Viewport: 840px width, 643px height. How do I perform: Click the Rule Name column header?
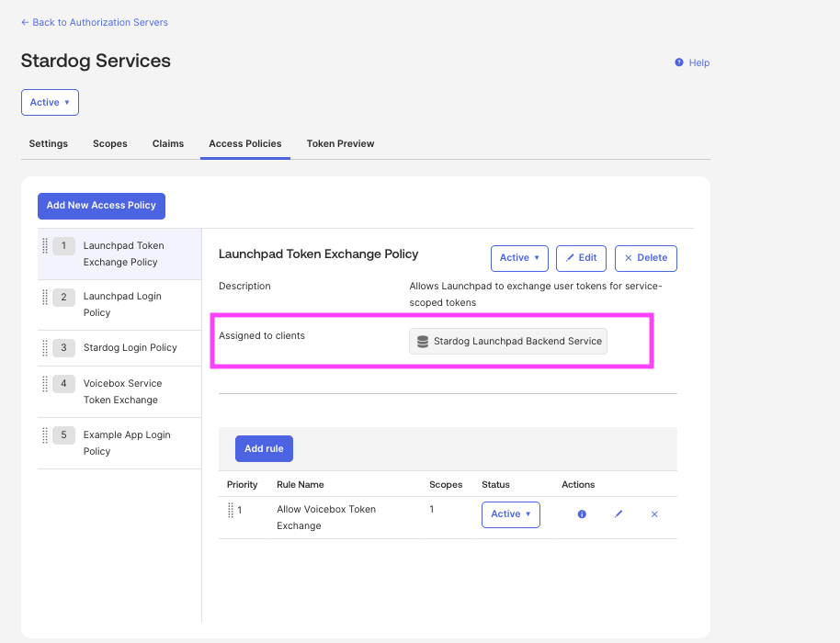point(300,484)
